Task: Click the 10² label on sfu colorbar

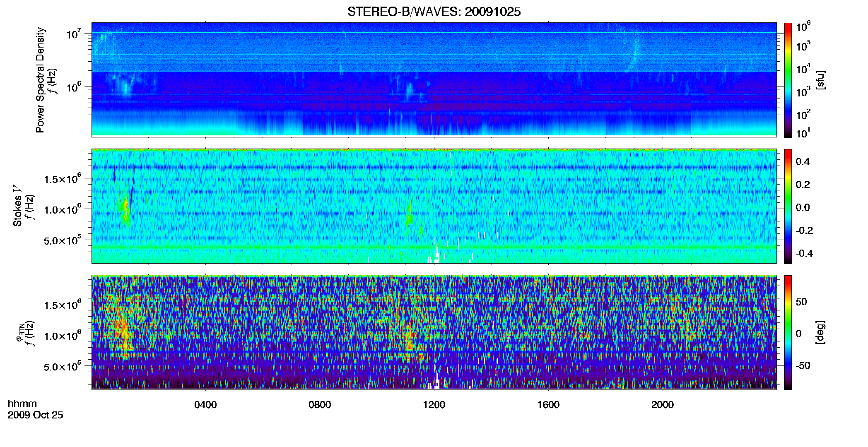Action: (803, 114)
